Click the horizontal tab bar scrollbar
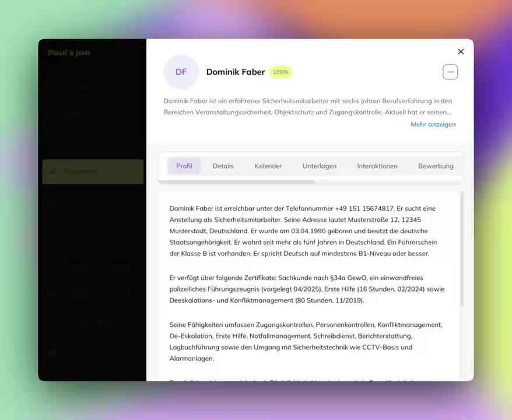The width and height of the screenshot is (512, 420). [x=237, y=182]
